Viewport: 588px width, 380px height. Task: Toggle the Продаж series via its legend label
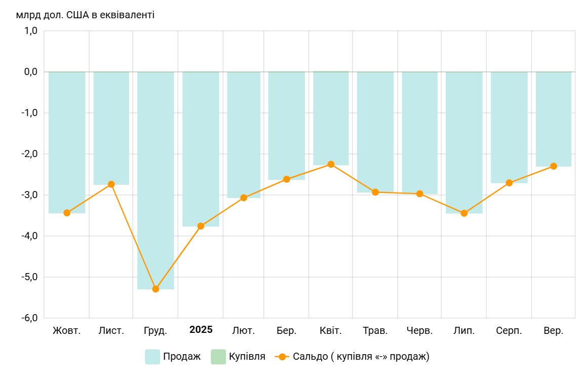(x=182, y=357)
